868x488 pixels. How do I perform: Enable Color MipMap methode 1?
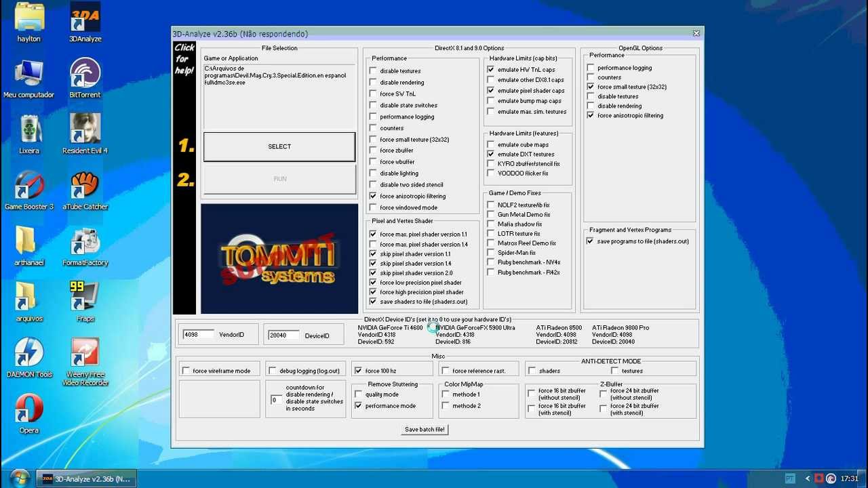[446, 394]
